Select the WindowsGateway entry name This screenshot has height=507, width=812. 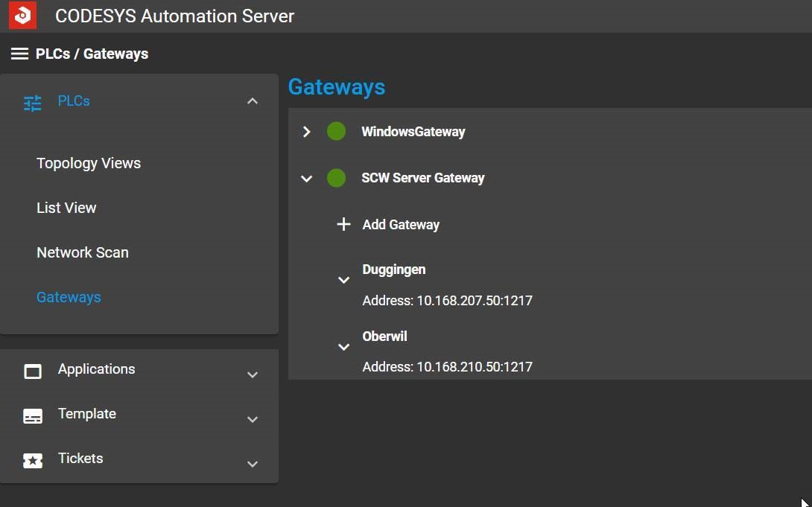(x=413, y=132)
